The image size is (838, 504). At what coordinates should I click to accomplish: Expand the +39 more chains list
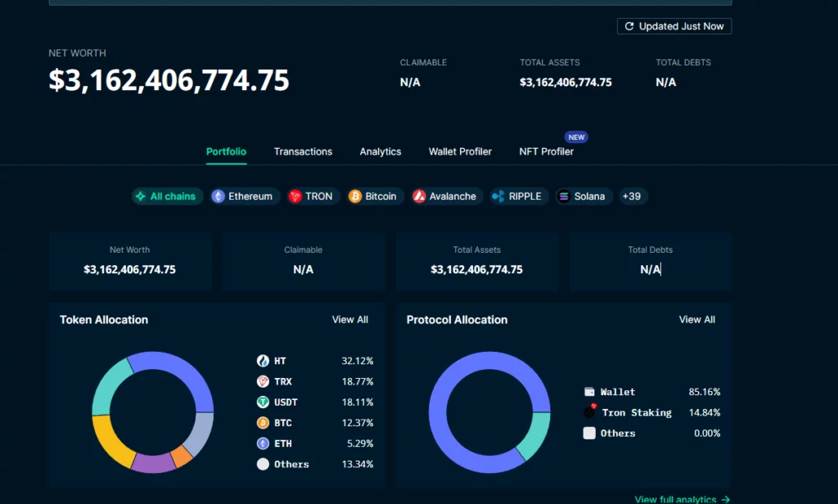click(x=631, y=196)
